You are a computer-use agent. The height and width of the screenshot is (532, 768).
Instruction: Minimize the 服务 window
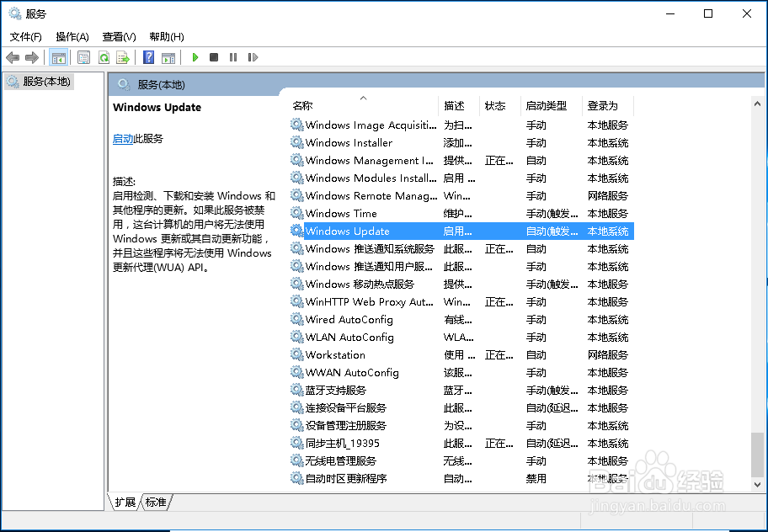click(670, 13)
